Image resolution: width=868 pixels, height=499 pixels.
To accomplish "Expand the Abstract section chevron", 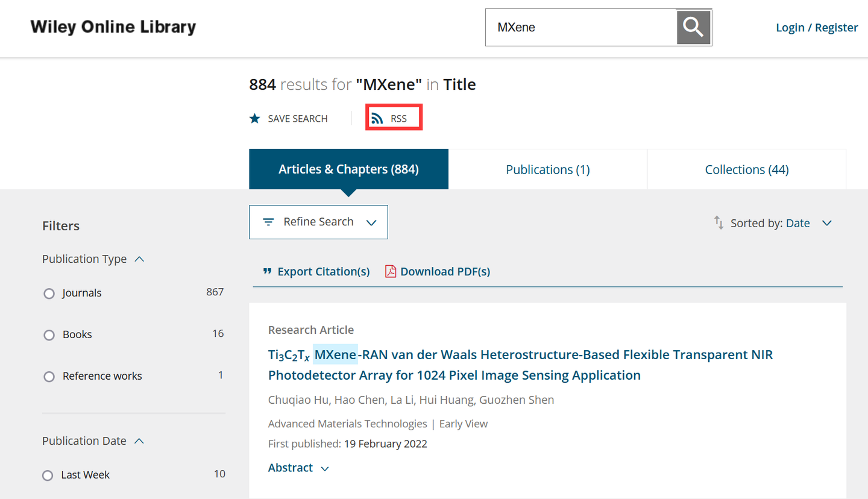I will point(325,468).
